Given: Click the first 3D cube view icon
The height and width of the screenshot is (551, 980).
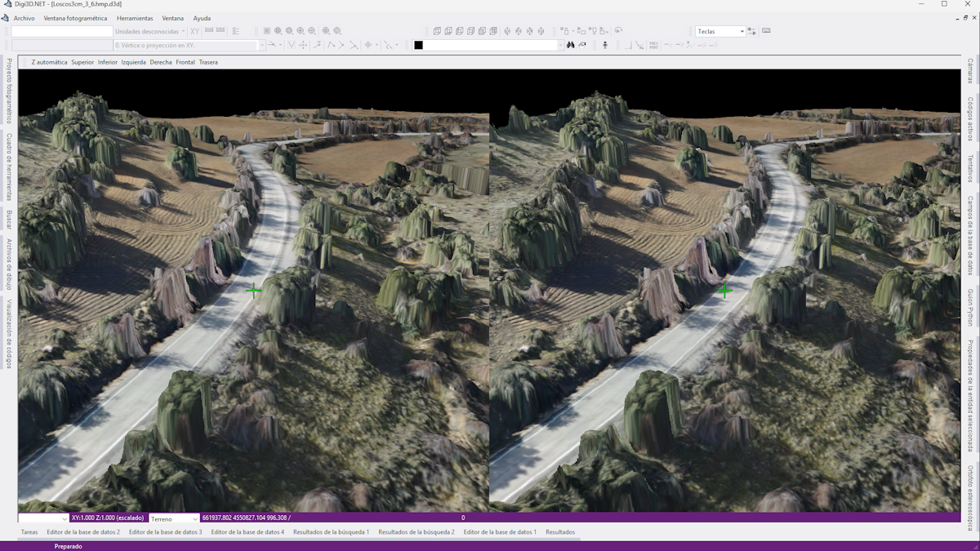Looking at the screenshot, I should [437, 31].
